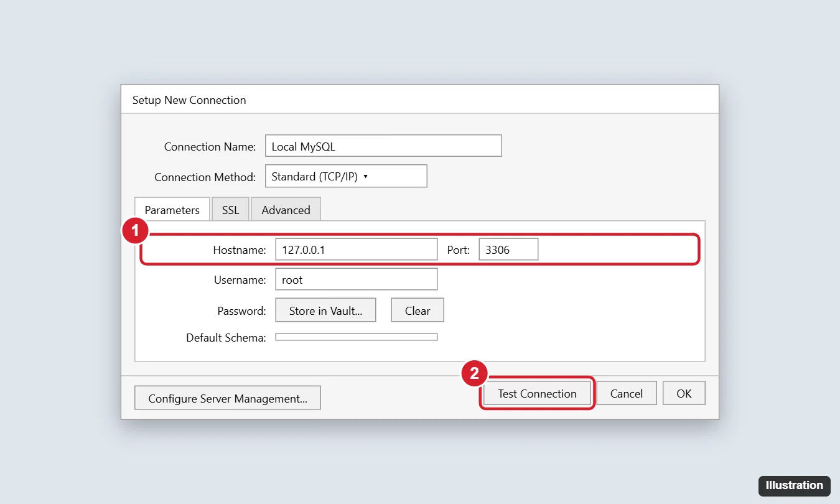Click the Port label
This screenshot has height=504, width=840.
coord(459,250)
